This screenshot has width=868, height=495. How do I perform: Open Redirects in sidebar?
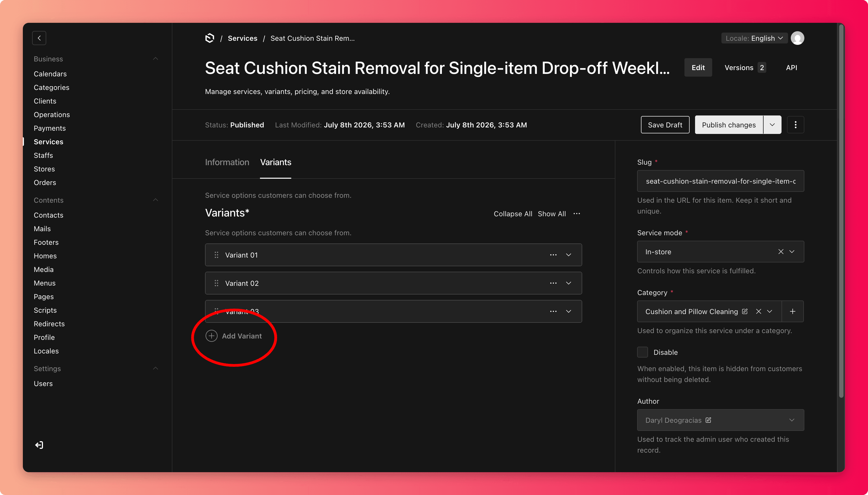pyautogui.click(x=49, y=324)
